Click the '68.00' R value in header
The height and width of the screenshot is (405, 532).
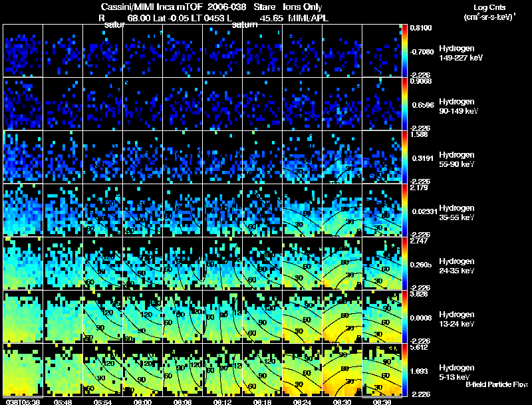click(x=139, y=19)
